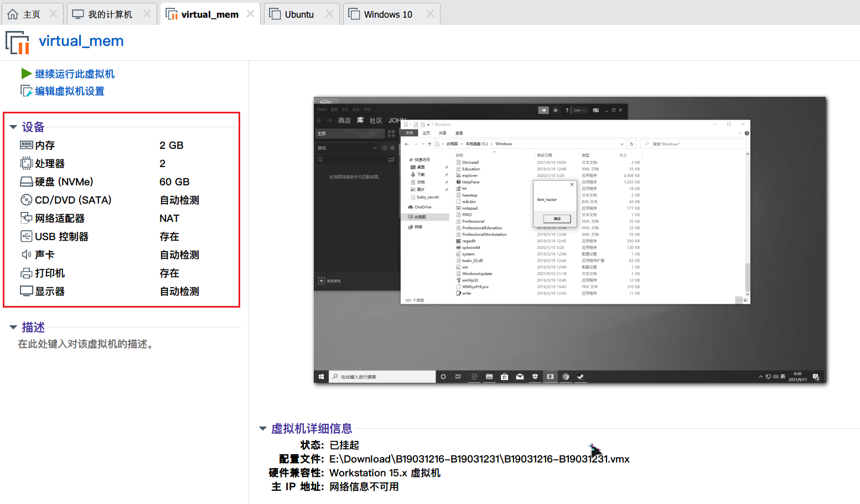Viewport: 860px width, 504px height.
Task: Click the edit settings icon
Action: pyautogui.click(x=26, y=91)
